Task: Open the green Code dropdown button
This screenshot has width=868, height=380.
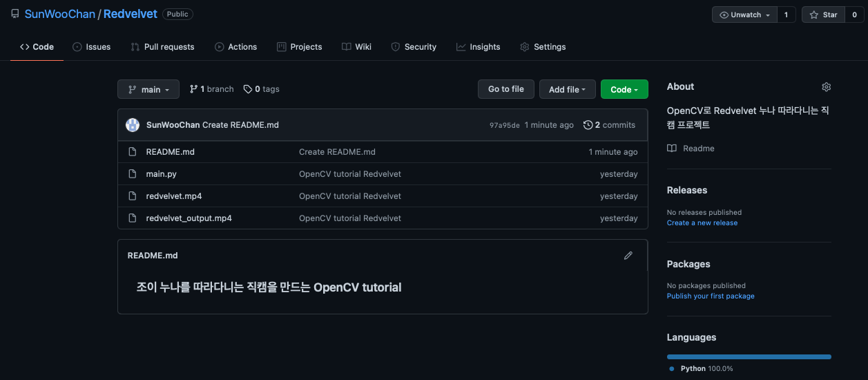Action: point(624,89)
